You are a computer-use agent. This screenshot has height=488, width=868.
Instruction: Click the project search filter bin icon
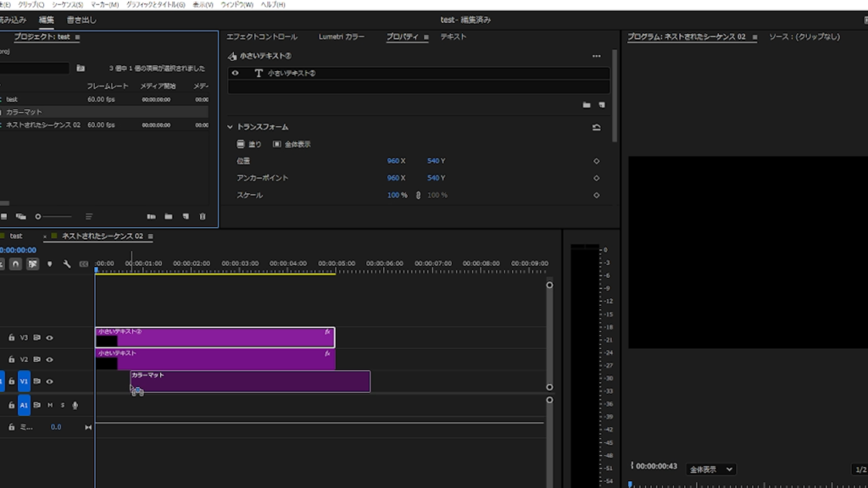click(x=81, y=68)
